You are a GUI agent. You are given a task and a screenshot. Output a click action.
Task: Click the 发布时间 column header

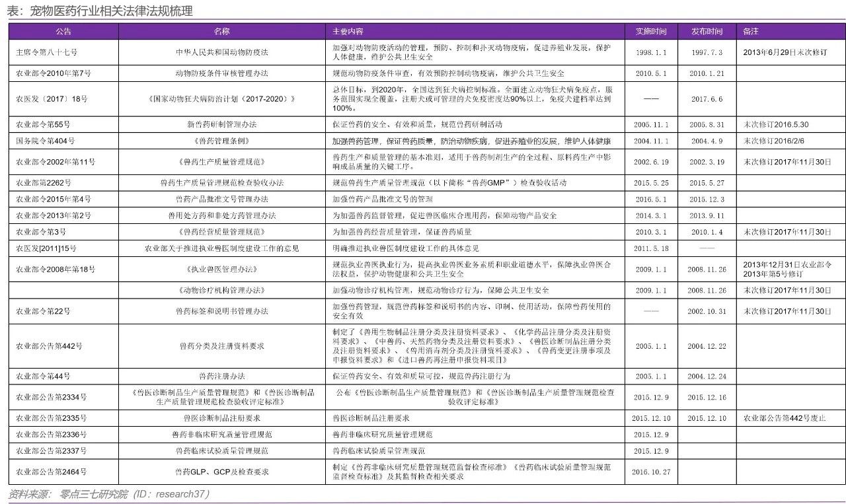[707, 32]
